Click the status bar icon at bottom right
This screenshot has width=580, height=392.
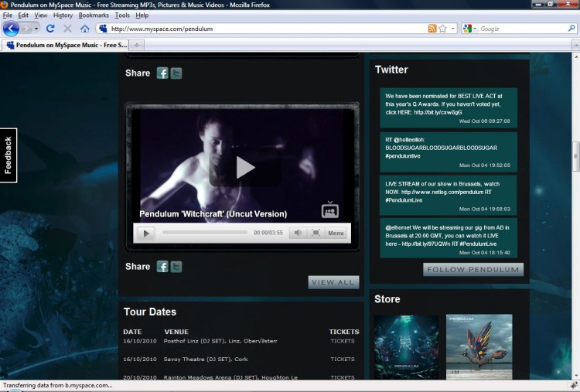[574, 385]
